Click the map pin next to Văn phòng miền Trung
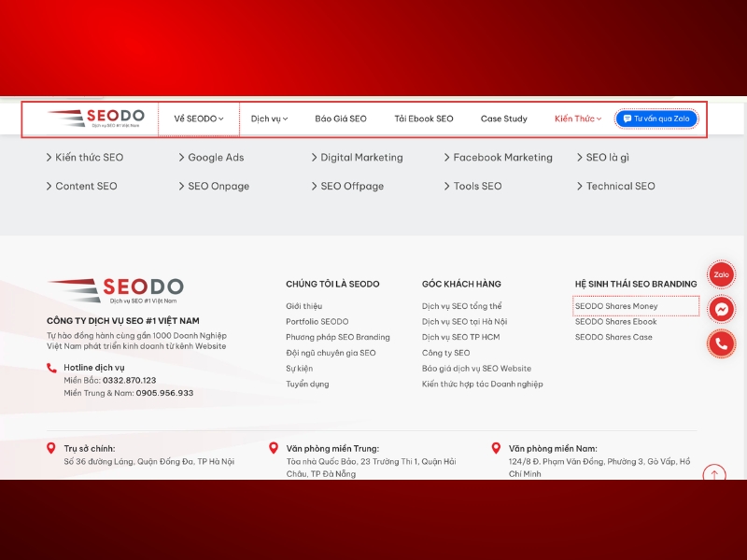 coord(274,448)
